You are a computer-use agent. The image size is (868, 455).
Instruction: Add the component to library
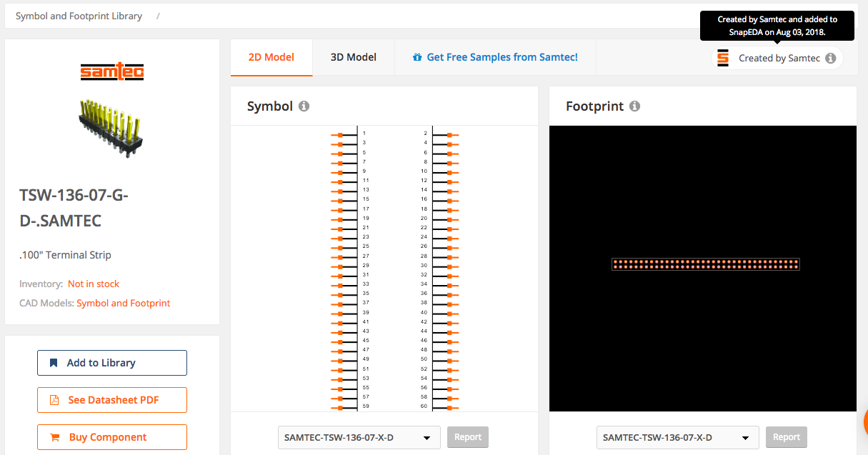(x=112, y=363)
